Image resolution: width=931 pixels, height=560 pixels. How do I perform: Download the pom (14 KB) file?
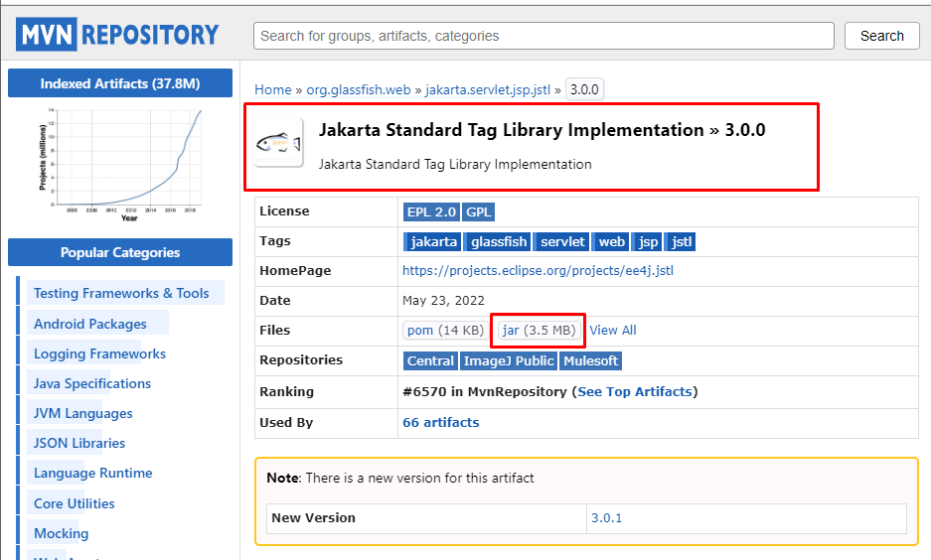[x=445, y=331]
